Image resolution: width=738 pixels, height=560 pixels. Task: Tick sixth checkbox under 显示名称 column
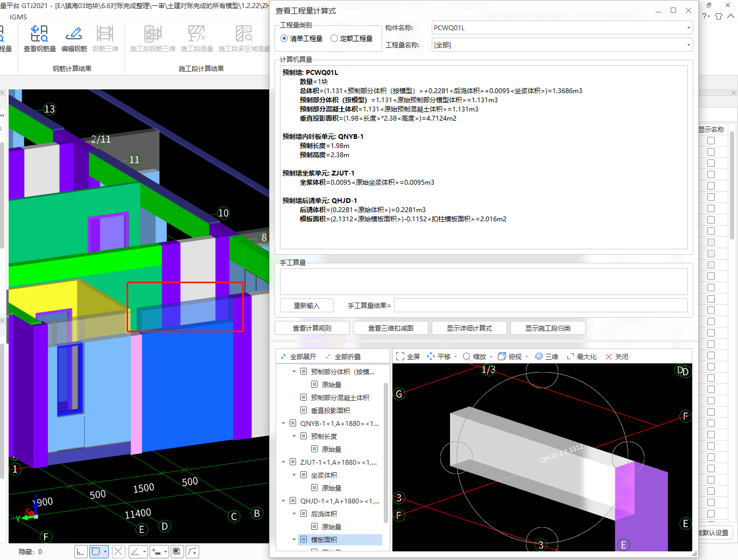tap(711, 197)
